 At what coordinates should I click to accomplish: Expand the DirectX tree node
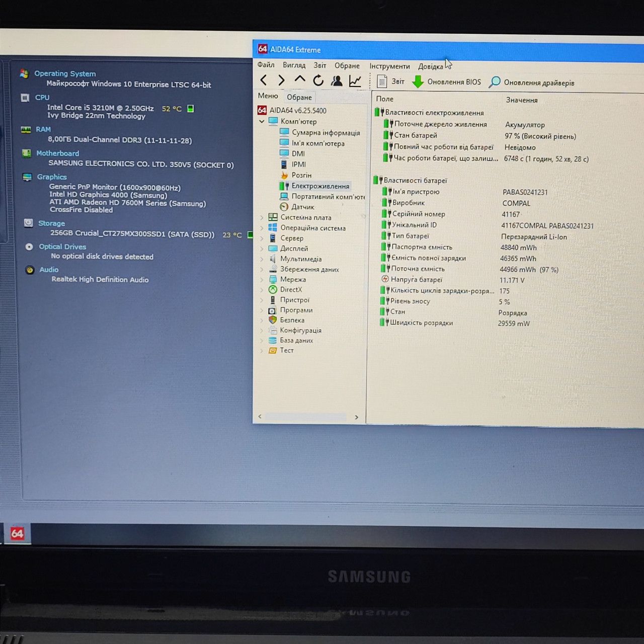pos(262,290)
